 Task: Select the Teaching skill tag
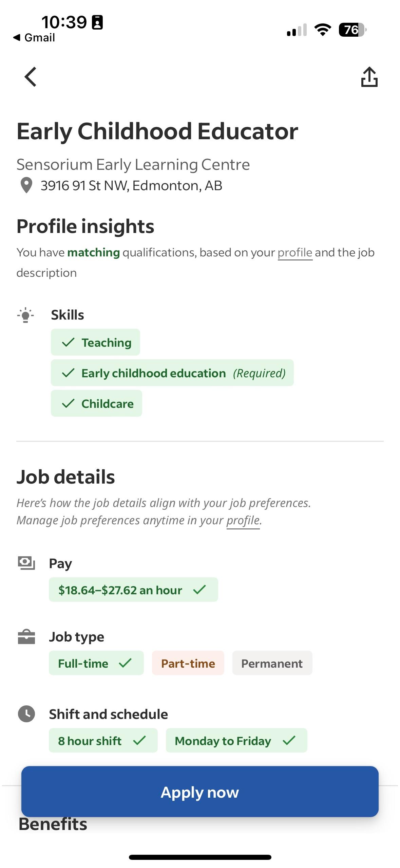[95, 342]
